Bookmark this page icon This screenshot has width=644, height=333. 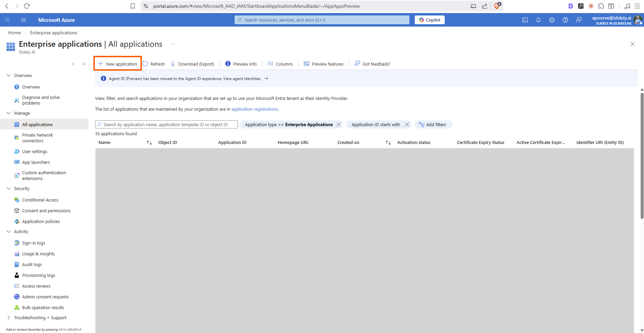133,6
